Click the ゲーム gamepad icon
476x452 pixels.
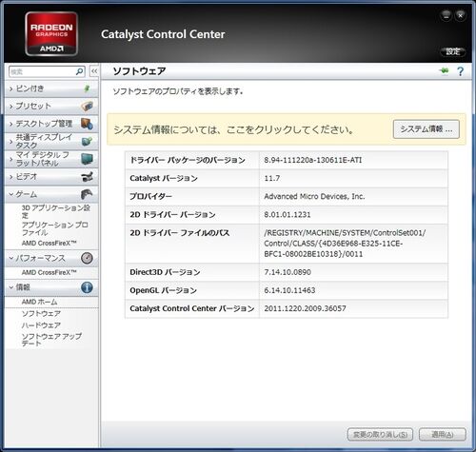tap(87, 194)
